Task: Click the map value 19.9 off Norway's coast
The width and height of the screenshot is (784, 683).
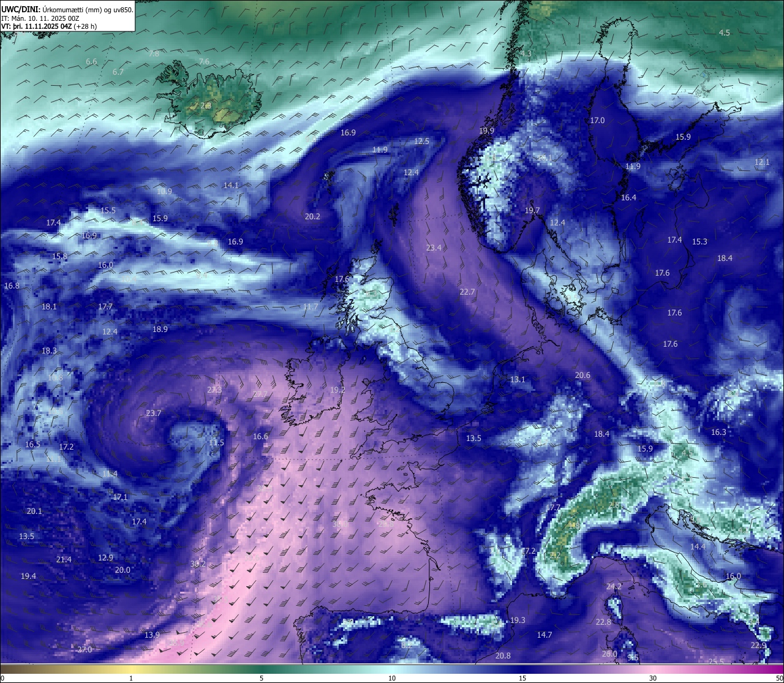Action: tap(486, 130)
